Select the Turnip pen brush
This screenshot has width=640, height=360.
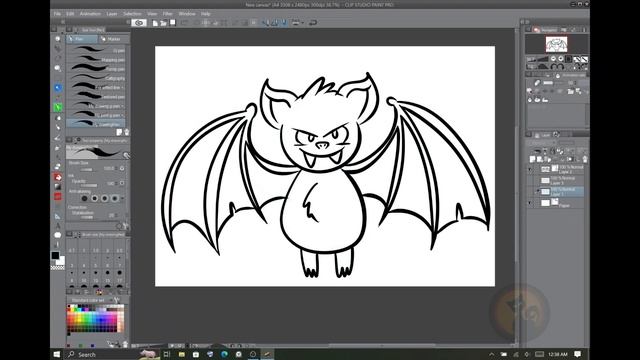point(96,69)
